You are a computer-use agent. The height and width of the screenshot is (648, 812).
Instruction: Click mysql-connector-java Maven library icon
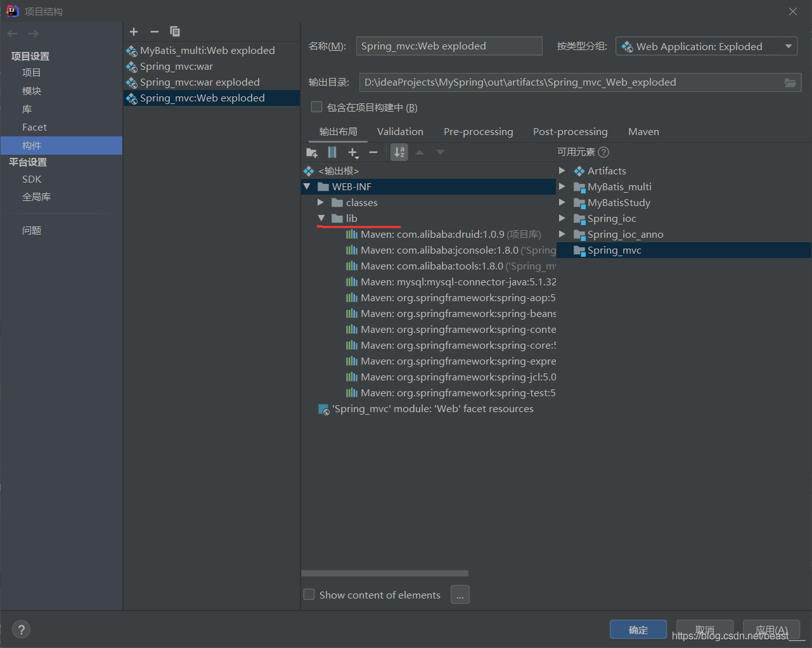pos(352,282)
